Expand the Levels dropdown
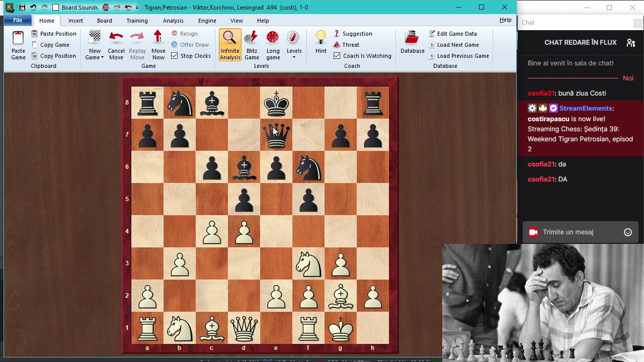Viewport: 644px width, 362px height. [294, 57]
